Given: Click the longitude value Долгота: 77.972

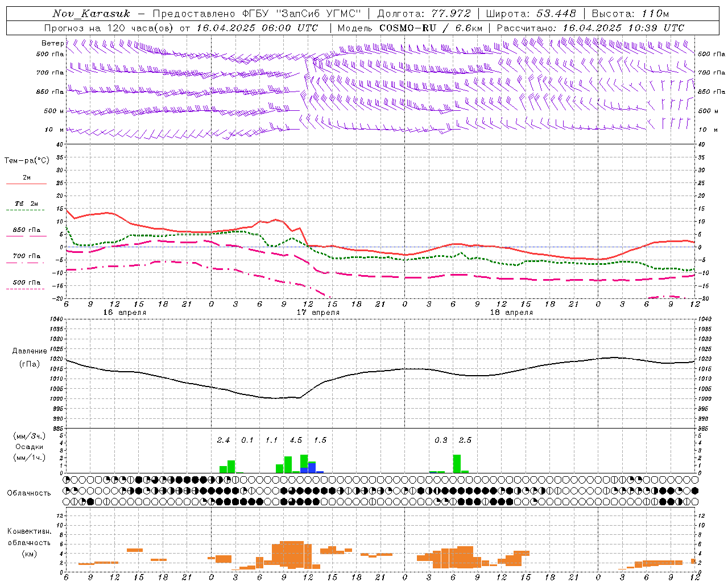Looking at the screenshot, I should pos(424,14).
